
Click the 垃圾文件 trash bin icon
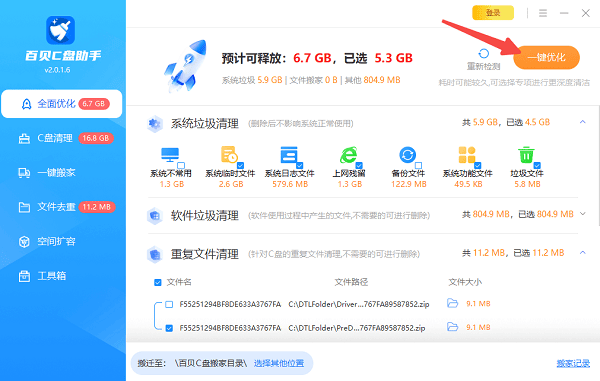pyautogui.click(x=526, y=155)
